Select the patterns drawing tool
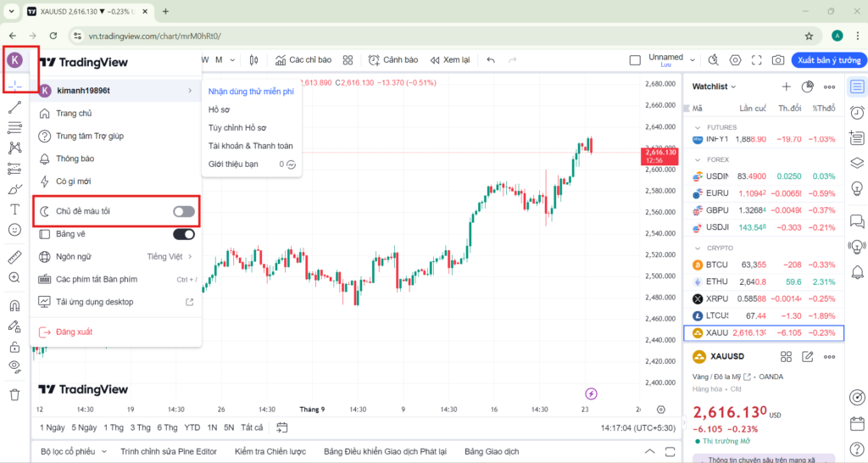Screen dimensions: 868x463 click(x=15, y=148)
